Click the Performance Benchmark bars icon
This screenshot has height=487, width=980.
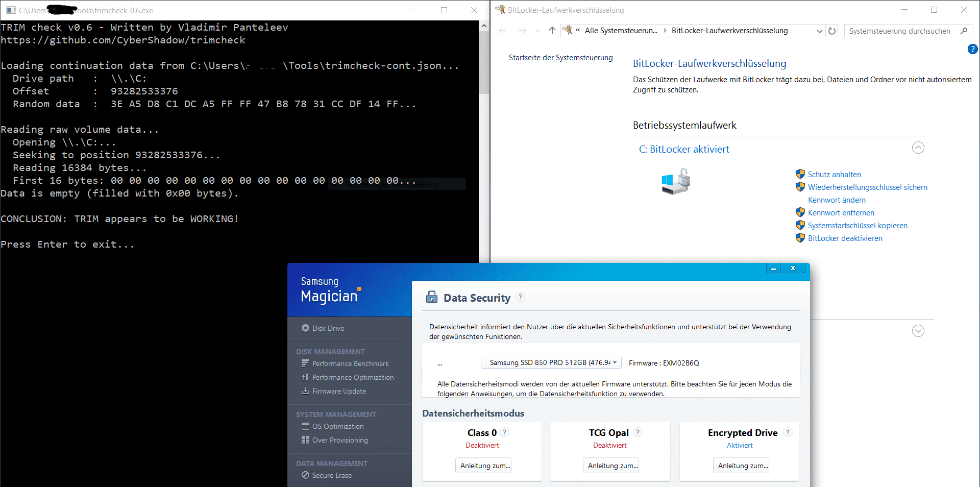pyautogui.click(x=305, y=363)
